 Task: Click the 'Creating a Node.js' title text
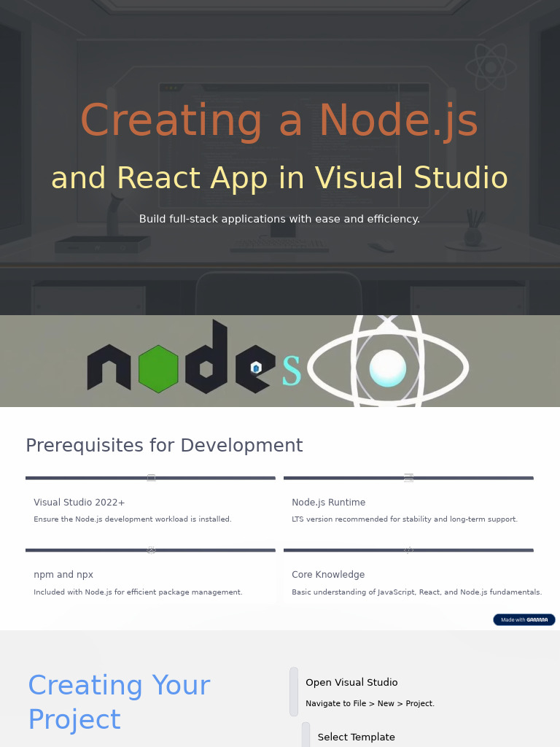tap(279, 121)
